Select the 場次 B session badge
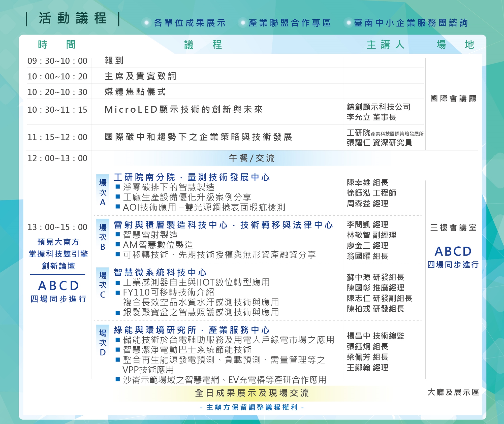Screen dimensions: 504x424 pyautogui.click(x=103, y=237)
